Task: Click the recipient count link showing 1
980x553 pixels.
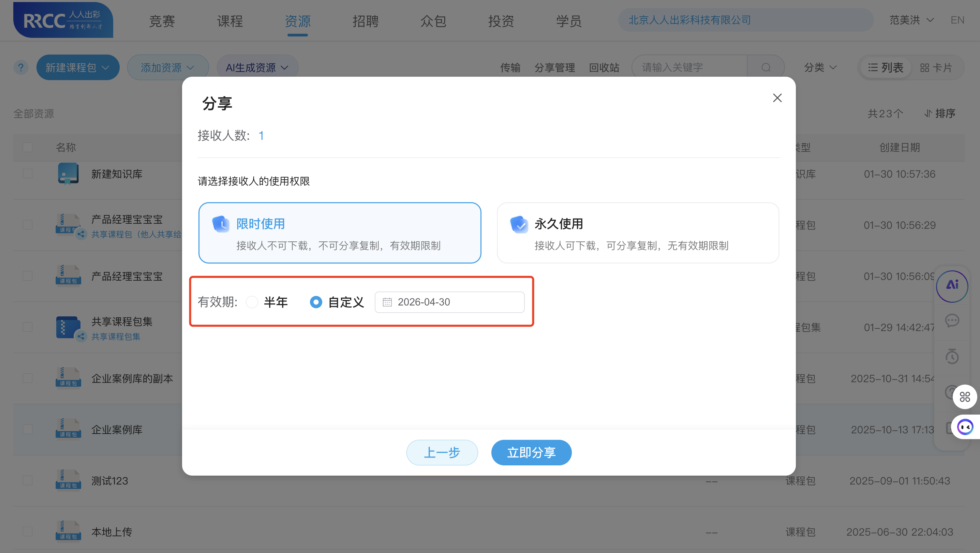Action: coord(261,135)
